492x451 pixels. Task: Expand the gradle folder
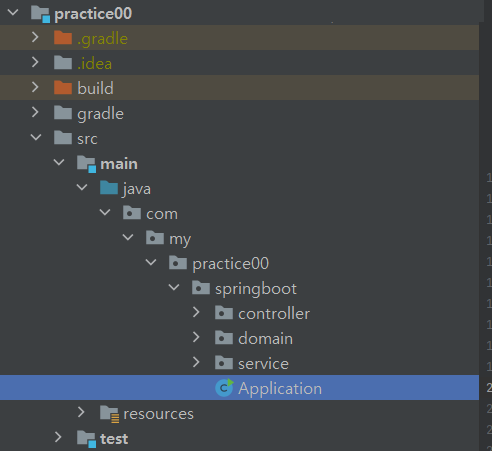click(x=35, y=112)
